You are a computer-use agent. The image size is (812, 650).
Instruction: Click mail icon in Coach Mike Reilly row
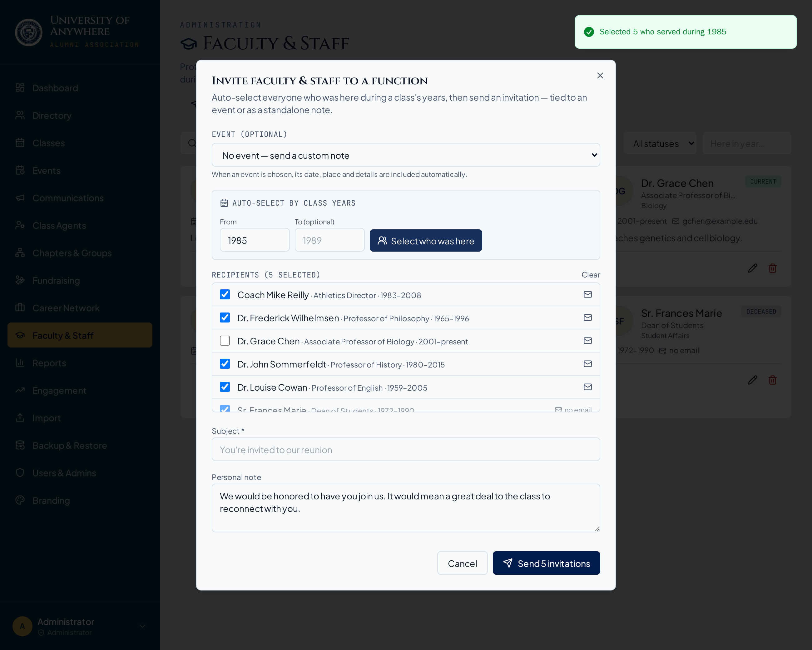click(587, 294)
